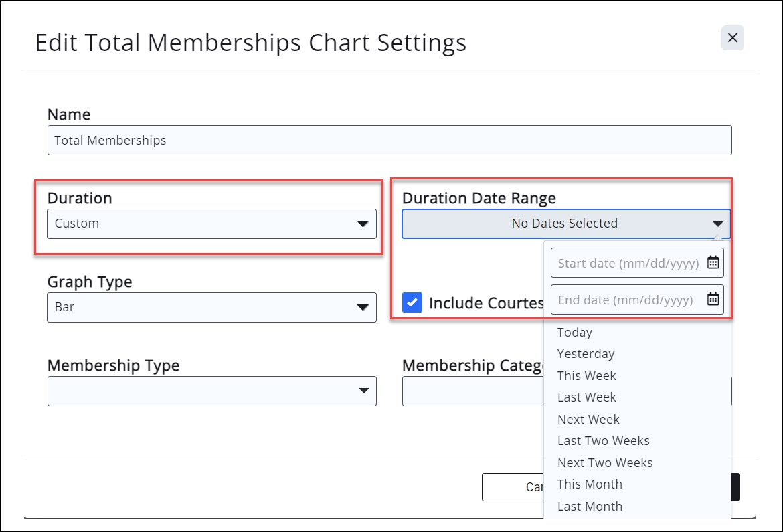Select Last Month from the date range list
The image size is (783, 532).
point(590,506)
